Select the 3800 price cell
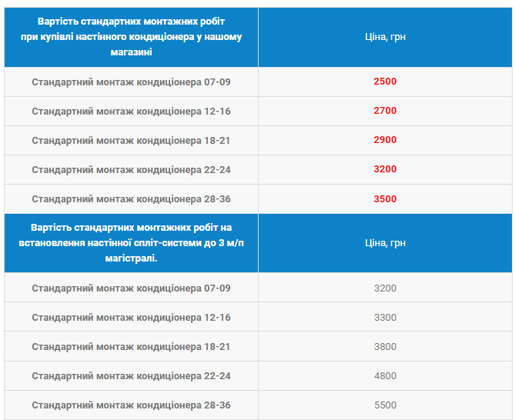515x420 pixels. [385, 347]
